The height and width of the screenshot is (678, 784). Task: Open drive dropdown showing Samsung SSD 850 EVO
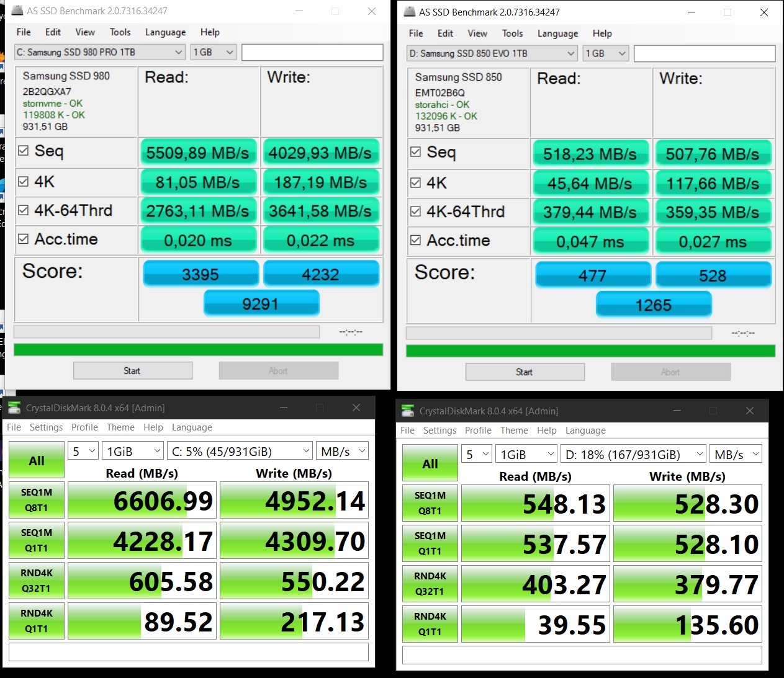click(492, 53)
